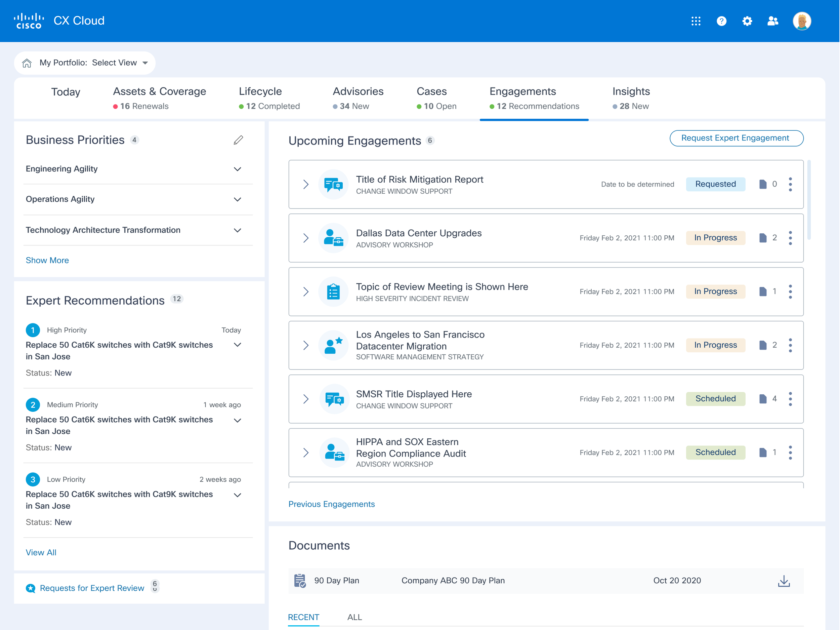Viewport: 840px width, 630px height.
Task: Expand Technology Architecture Transformation priority
Action: pos(237,230)
